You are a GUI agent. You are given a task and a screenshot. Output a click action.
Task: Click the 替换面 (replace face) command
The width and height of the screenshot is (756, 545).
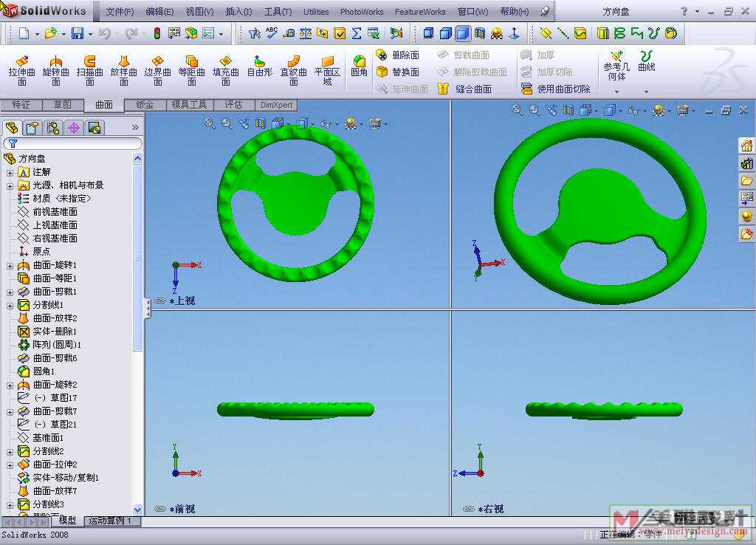click(x=398, y=72)
